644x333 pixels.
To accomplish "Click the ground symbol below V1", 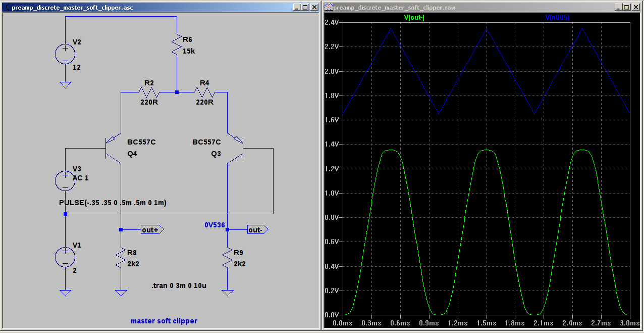I will click(x=65, y=293).
